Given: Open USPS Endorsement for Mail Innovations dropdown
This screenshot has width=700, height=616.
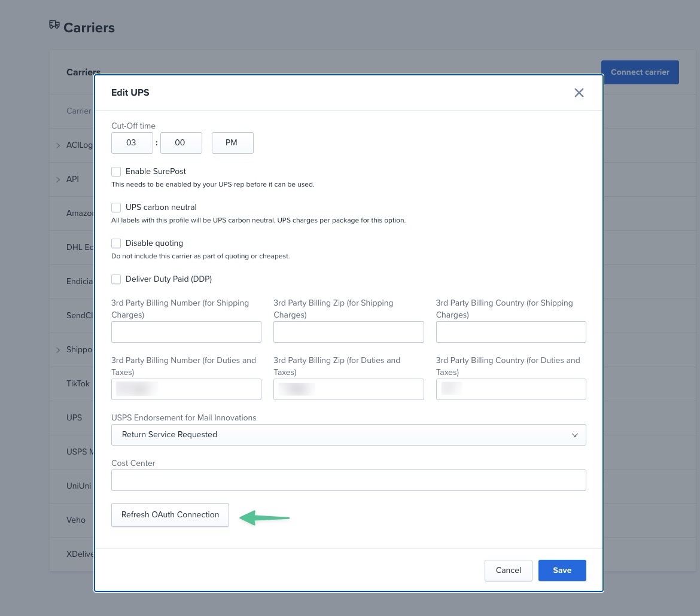Looking at the screenshot, I should click(349, 435).
